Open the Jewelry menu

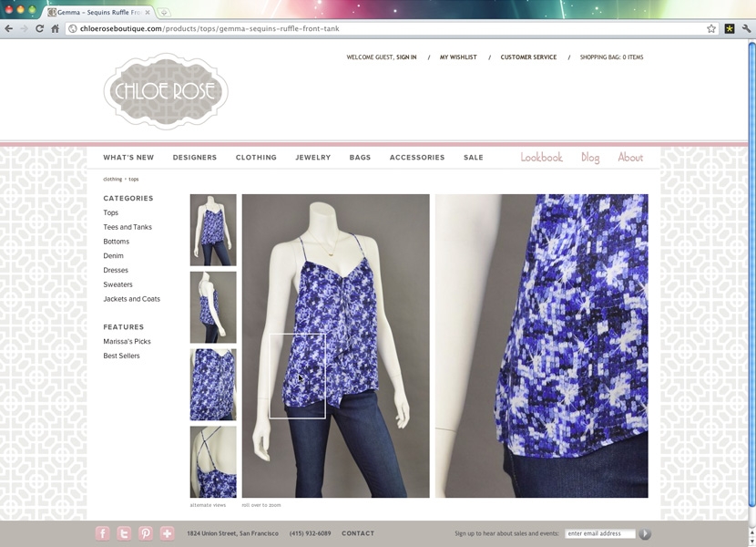tap(313, 158)
